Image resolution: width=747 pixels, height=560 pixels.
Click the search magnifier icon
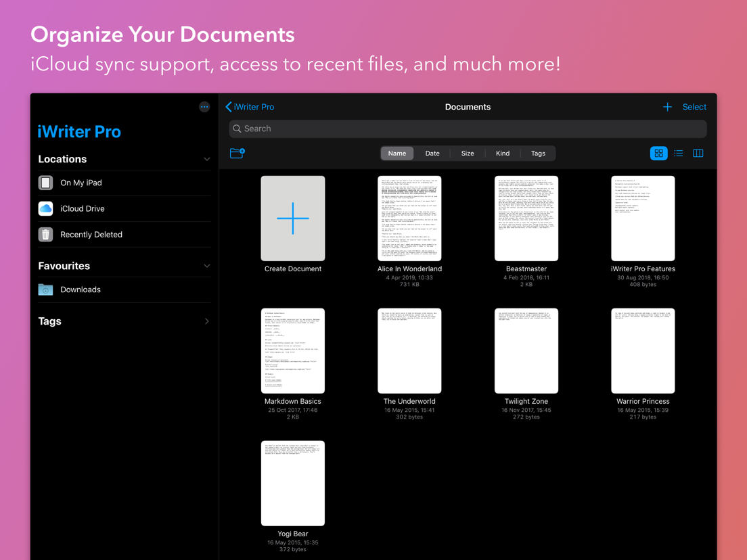(237, 129)
